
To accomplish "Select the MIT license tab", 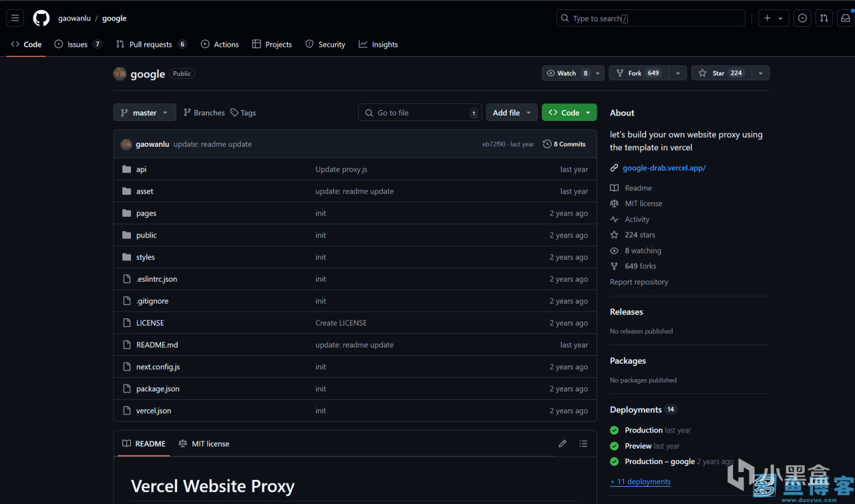I will click(204, 444).
